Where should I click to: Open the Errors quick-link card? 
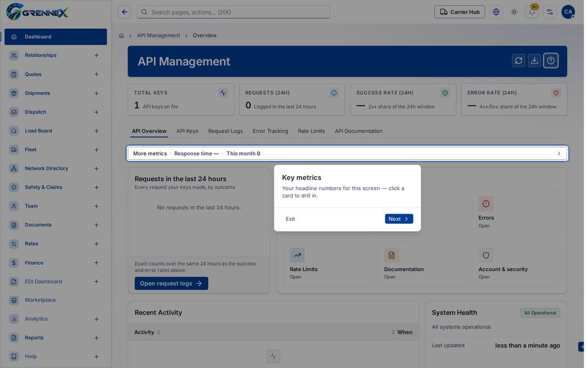pos(516,213)
